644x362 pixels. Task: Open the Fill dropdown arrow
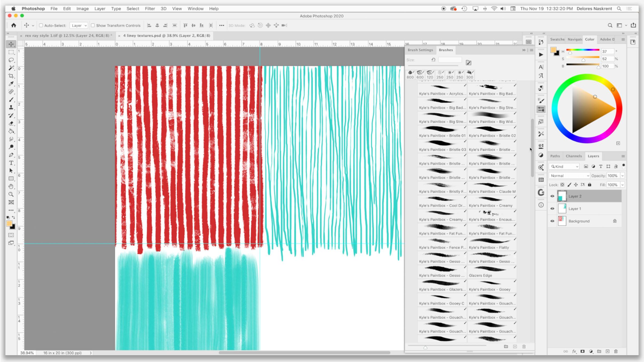coord(622,185)
